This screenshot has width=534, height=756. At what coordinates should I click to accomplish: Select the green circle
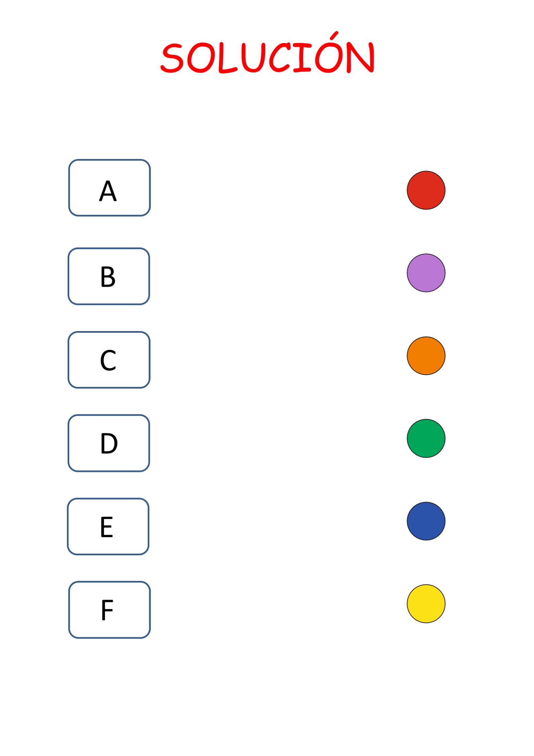(426, 438)
